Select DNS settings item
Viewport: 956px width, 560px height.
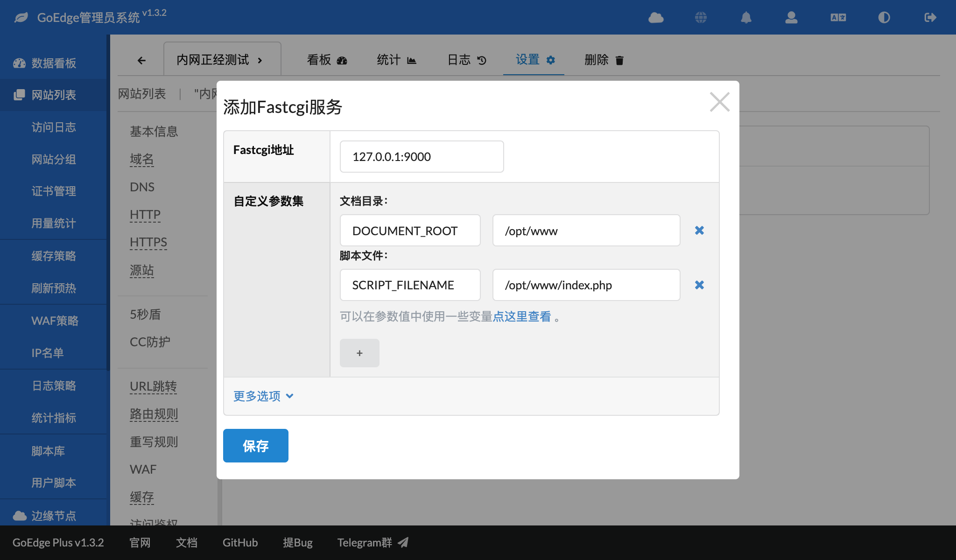[142, 187]
